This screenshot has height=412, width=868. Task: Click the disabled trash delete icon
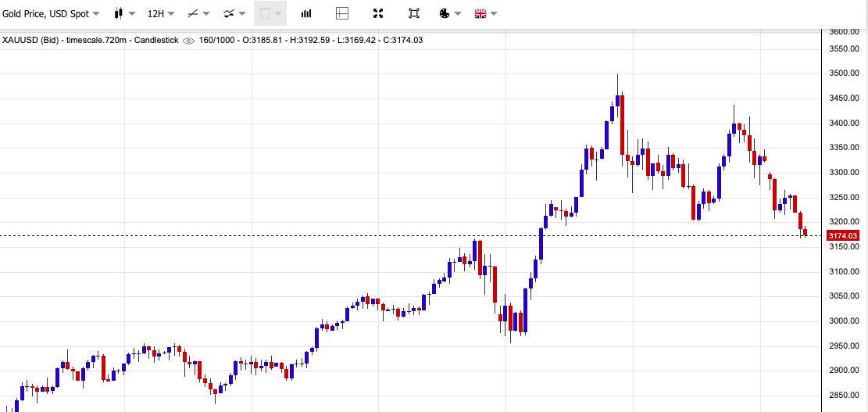[265, 13]
